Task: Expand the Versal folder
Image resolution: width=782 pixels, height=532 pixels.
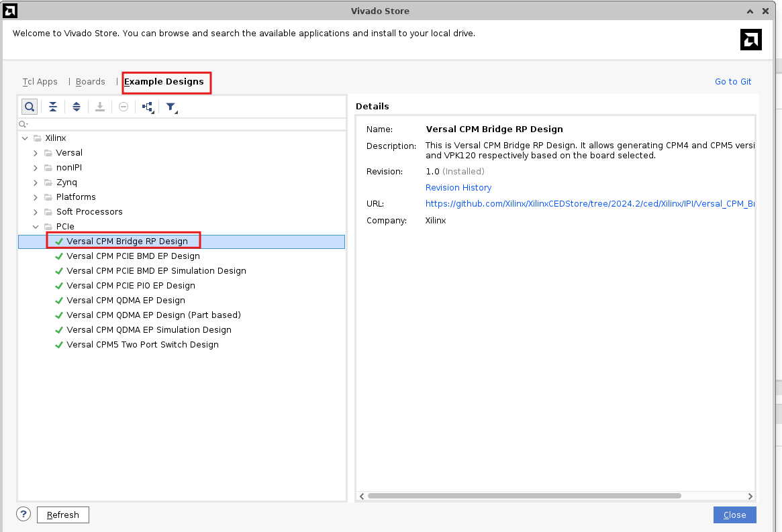Action: pyautogui.click(x=36, y=153)
